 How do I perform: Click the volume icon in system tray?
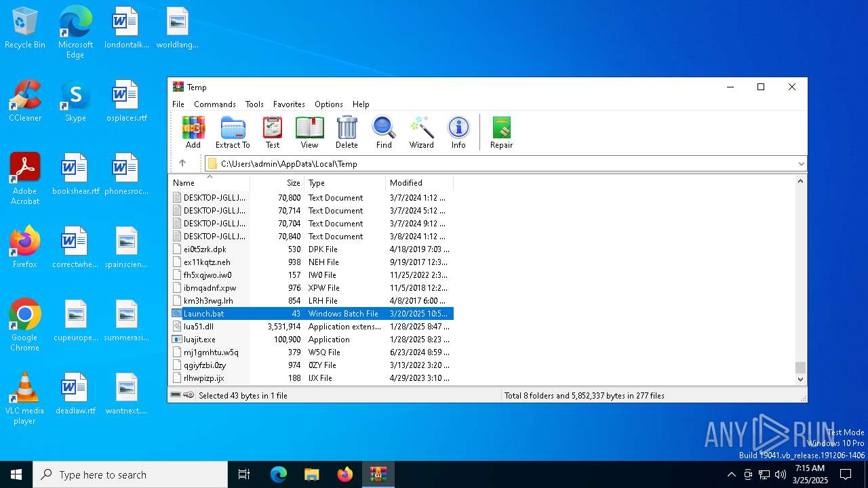click(781, 474)
